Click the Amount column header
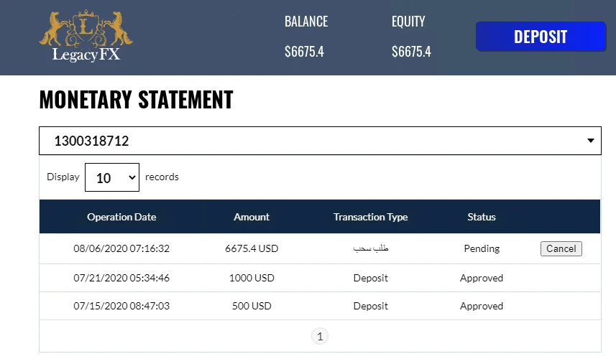616x364 pixels. [252, 217]
